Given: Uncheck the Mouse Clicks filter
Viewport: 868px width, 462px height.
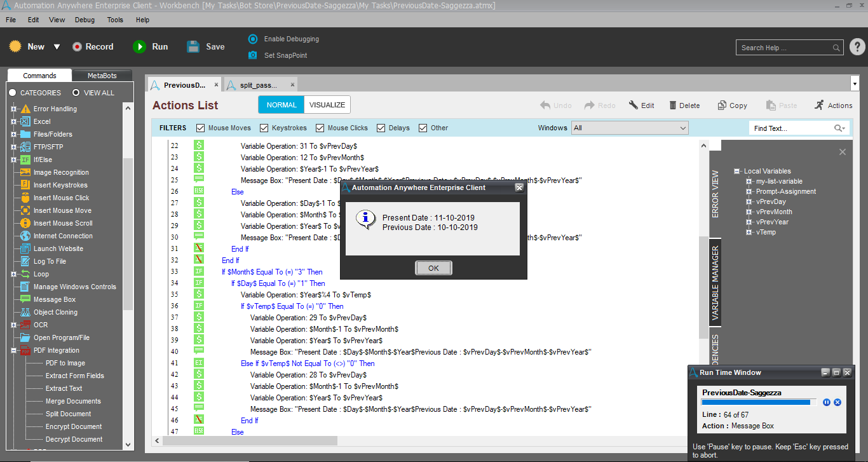Looking at the screenshot, I should coord(320,128).
